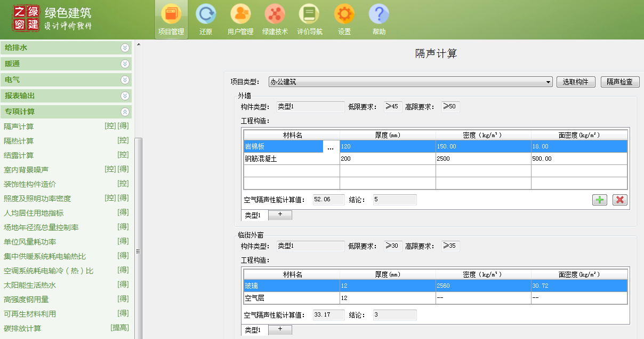The width and height of the screenshot is (644, 339).
Task: Expand the 给排水 sidebar section
Action: [125, 48]
